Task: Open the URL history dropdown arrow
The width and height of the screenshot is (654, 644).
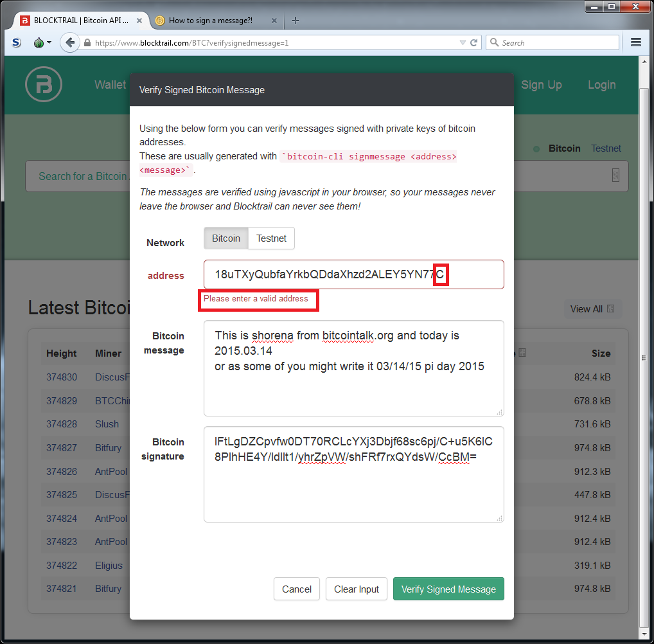Action: tap(462, 42)
